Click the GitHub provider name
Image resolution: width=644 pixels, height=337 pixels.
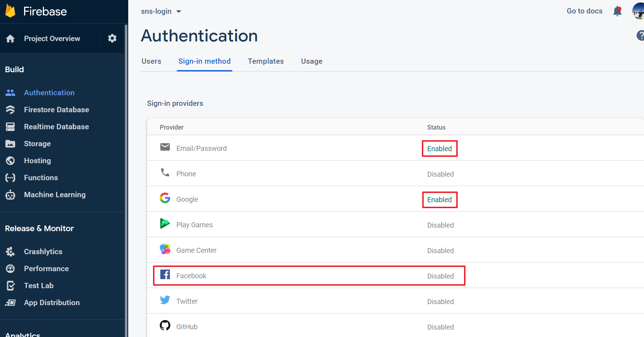(187, 327)
